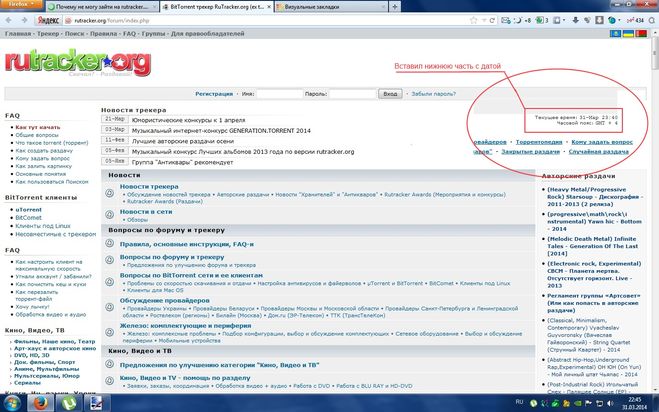Open 'Лучшие авторские раздачи осени' news item

coord(182,141)
